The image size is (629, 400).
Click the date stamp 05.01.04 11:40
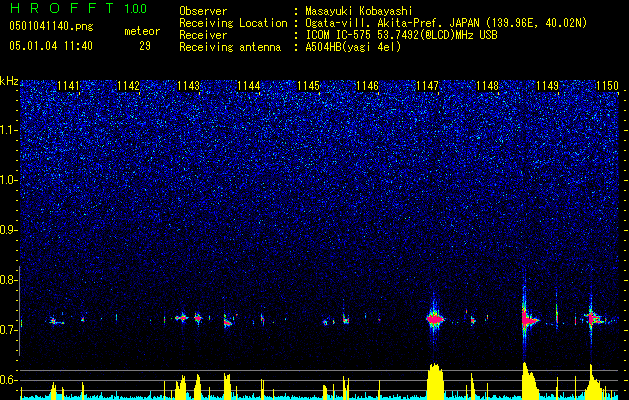pos(51,46)
